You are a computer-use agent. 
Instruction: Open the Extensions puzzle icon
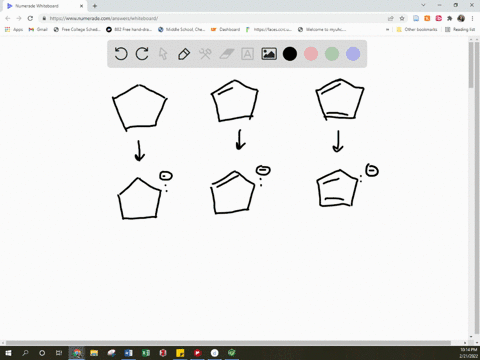(450, 18)
